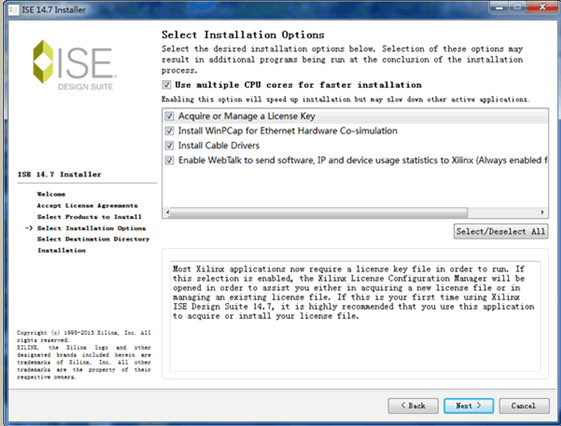Image resolution: width=561 pixels, height=426 pixels.
Task: Click the options list horizontal scrollbar thumb
Action: 318,212
